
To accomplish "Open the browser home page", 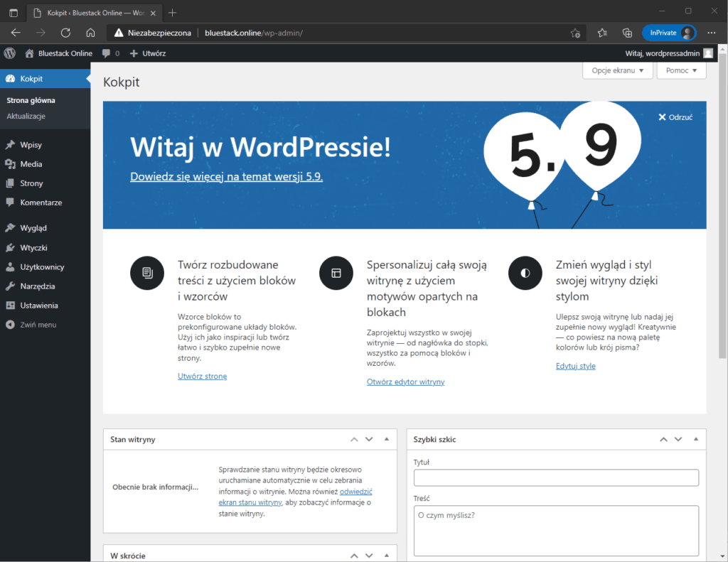I will 90,33.
